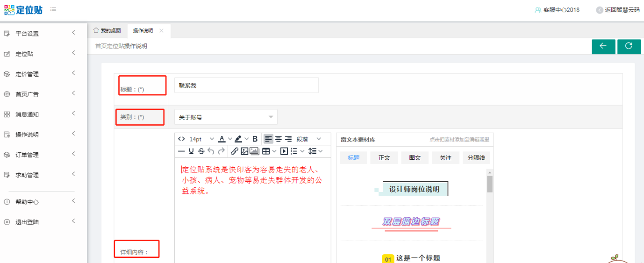The height and width of the screenshot is (263, 644).
Task: Open the 14pt font size dropdown
Action: (202, 139)
